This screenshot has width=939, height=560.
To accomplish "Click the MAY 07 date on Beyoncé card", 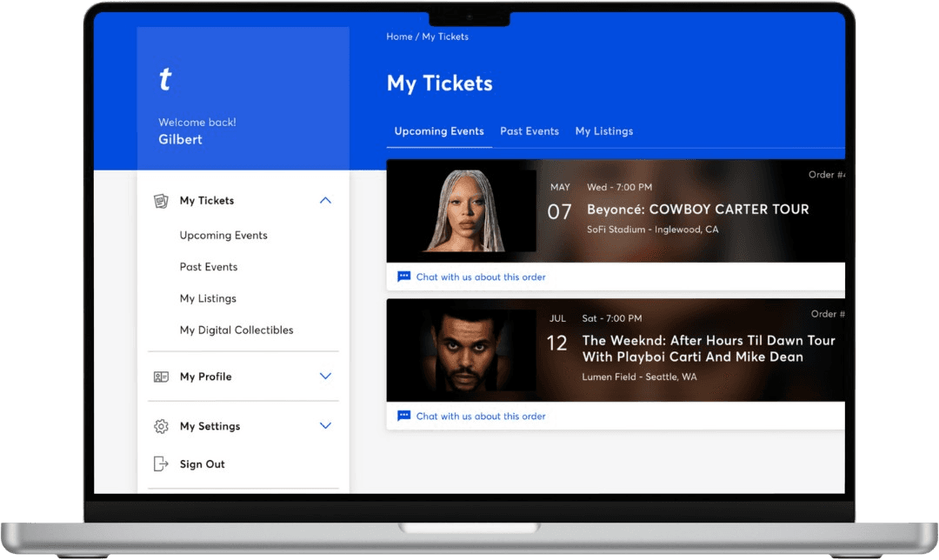I will point(560,203).
